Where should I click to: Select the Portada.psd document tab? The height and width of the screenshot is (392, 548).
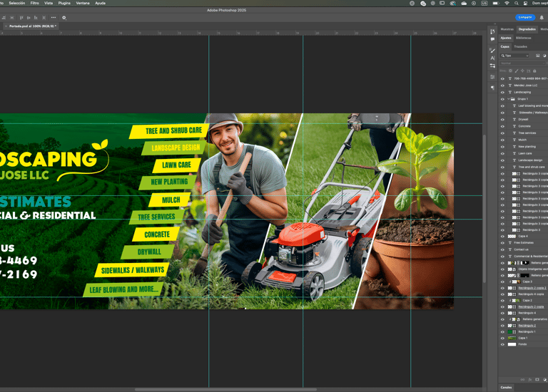pos(33,26)
